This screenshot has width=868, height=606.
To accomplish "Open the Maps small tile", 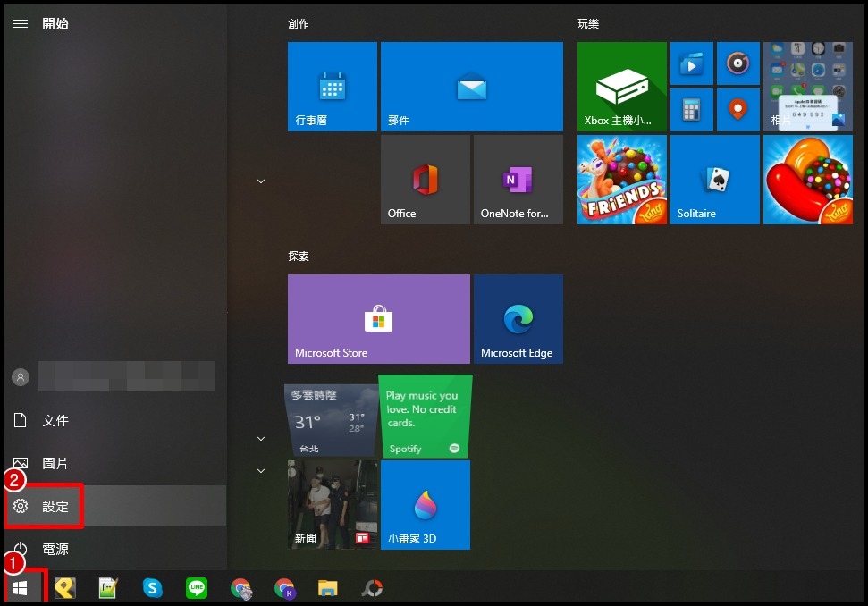I will tap(737, 110).
